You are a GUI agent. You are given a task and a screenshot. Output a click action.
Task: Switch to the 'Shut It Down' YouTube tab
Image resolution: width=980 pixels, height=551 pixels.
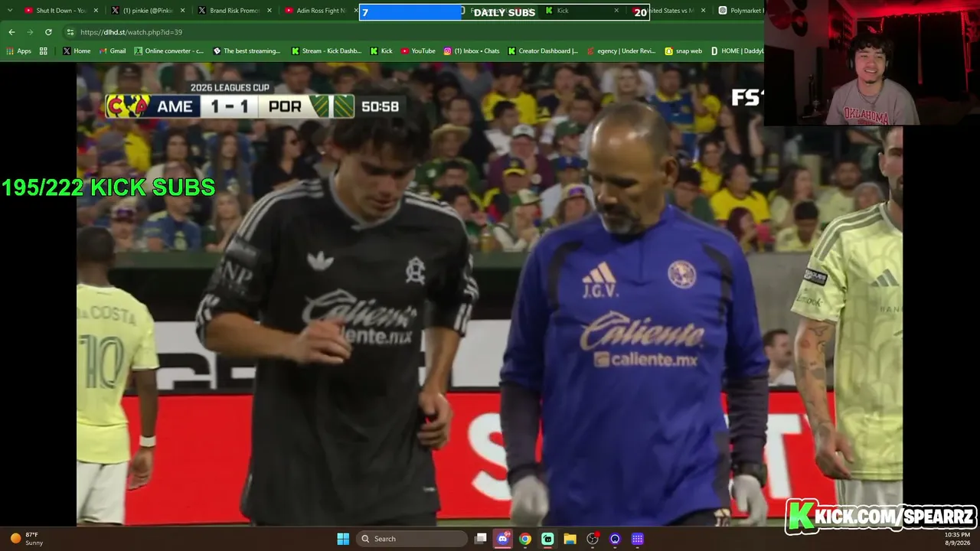(x=61, y=11)
